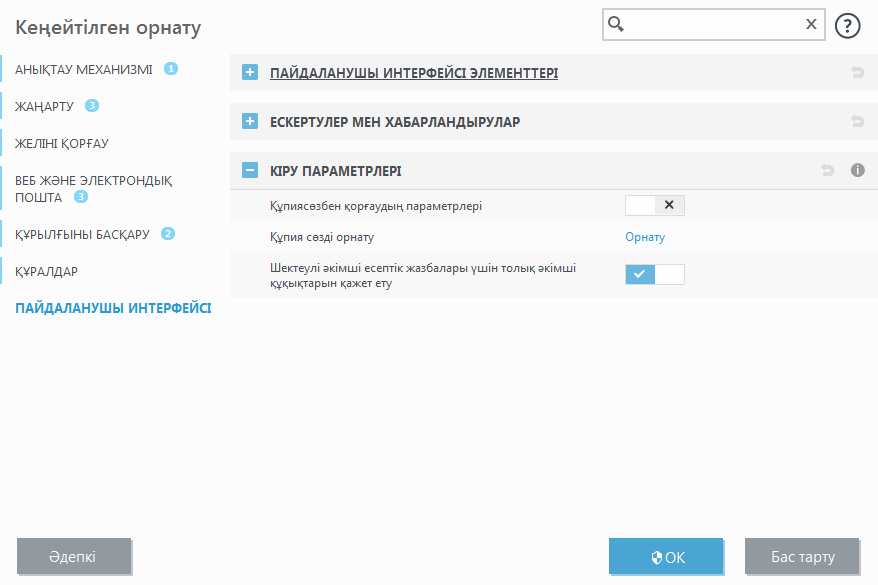This screenshot has width=878, height=585.
Task: Click the help question mark icon
Action: (x=847, y=25)
